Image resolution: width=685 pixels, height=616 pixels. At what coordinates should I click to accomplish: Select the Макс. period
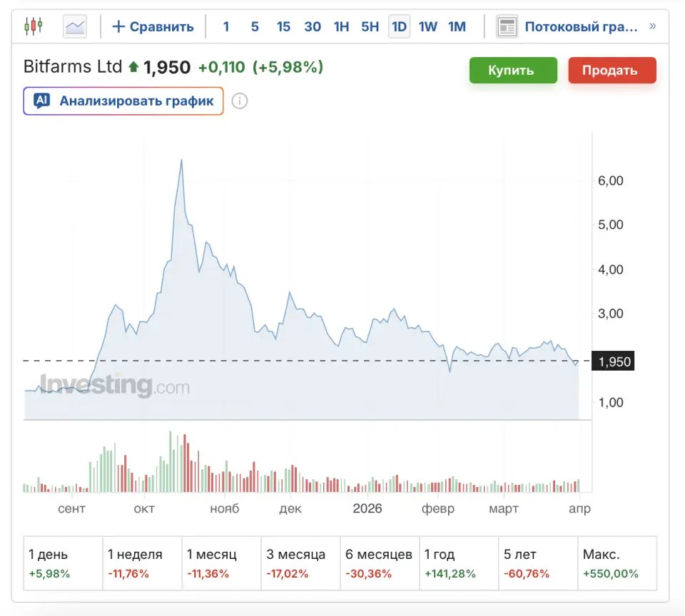617,563
